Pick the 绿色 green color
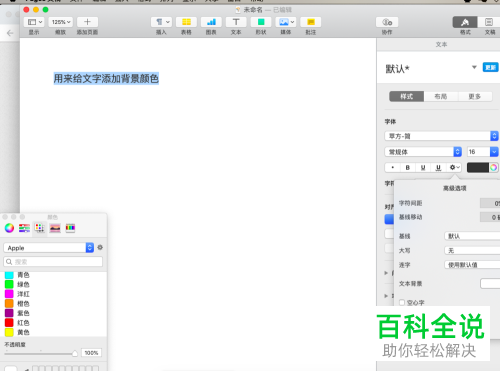The image size is (500, 371). [9, 284]
